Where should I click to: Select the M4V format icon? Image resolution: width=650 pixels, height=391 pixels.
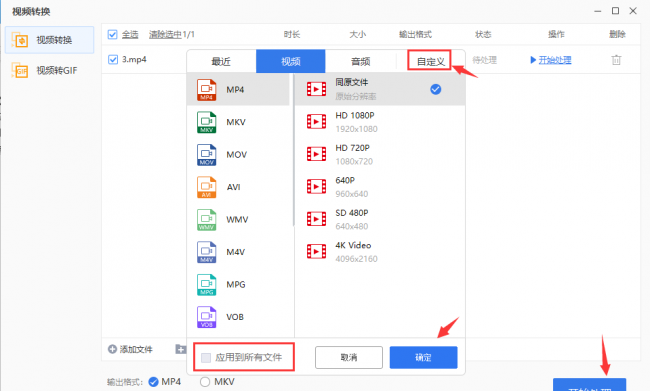206,252
